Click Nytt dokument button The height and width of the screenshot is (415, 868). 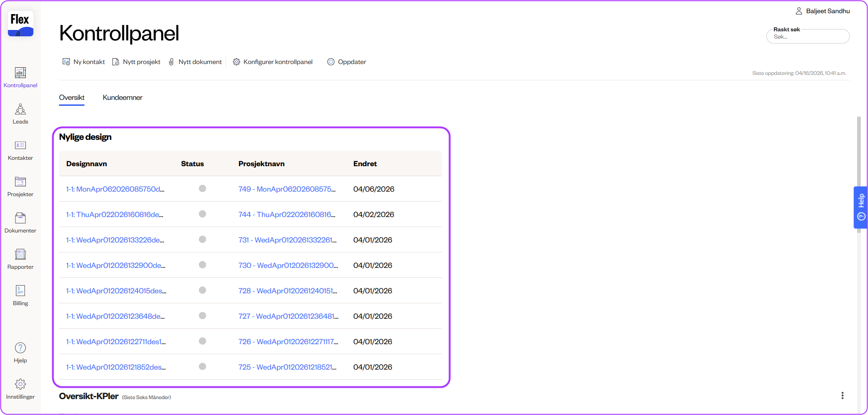click(x=195, y=62)
